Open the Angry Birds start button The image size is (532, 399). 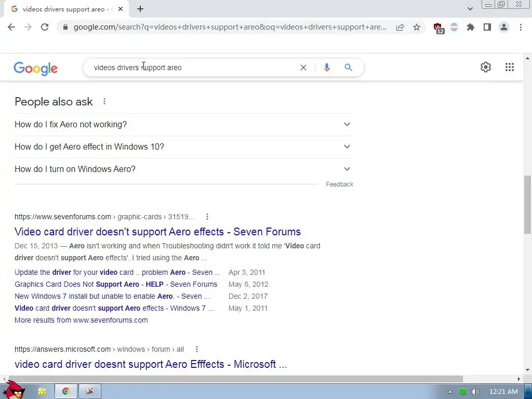tap(14, 390)
